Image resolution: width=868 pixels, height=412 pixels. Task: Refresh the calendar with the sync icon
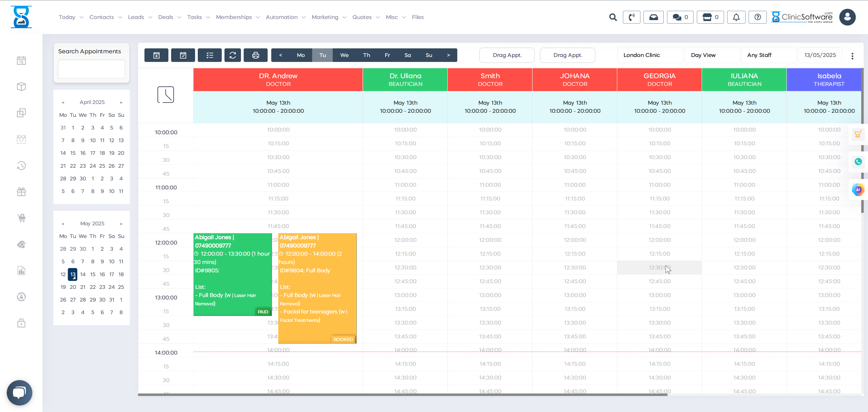(x=233, y=55)
